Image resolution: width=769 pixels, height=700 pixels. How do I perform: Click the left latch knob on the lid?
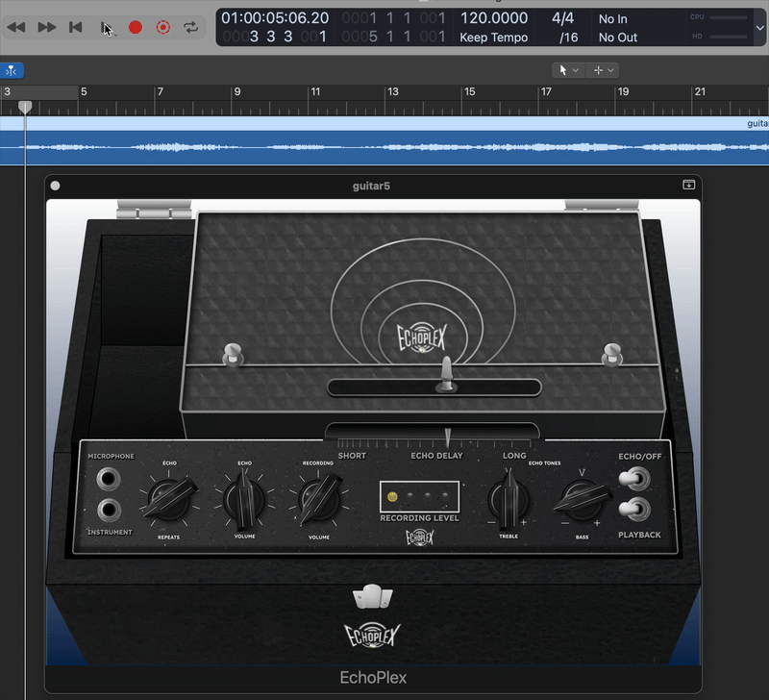coord(233,354)
